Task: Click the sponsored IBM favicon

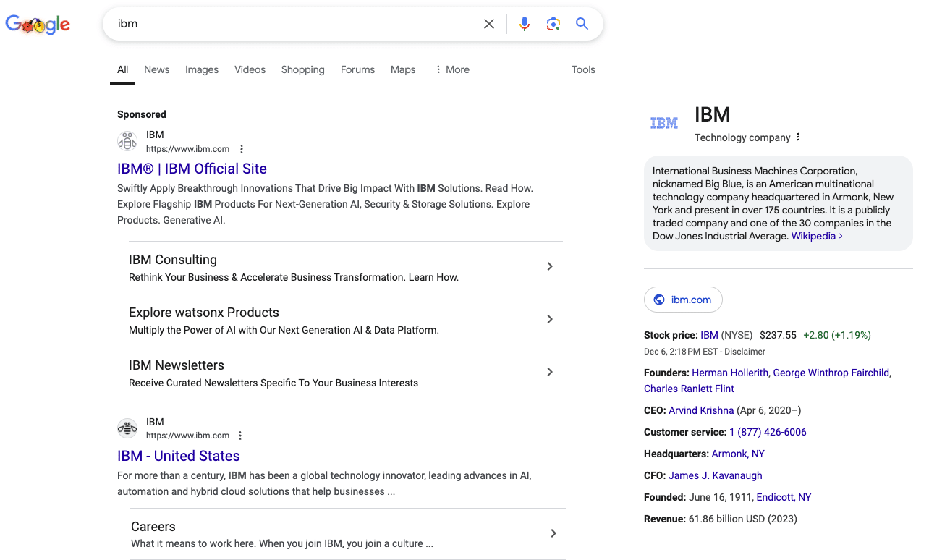Action: pos(127,141)
